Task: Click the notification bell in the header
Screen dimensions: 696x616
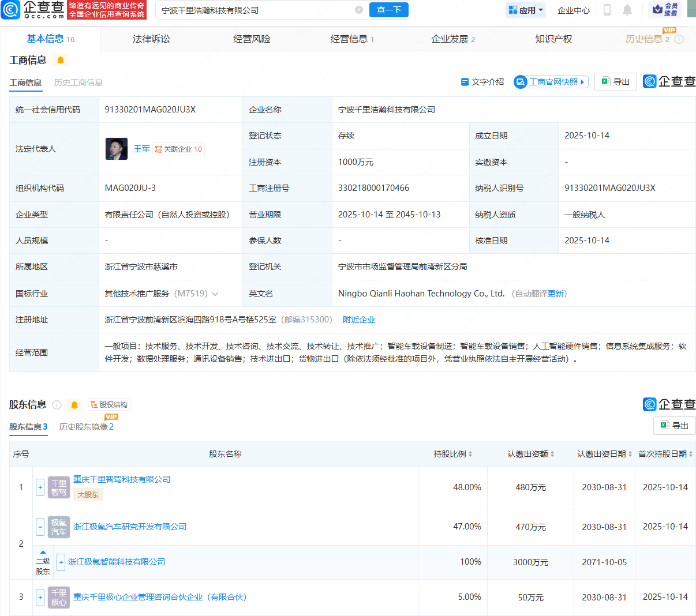Action: pyautogui.click(x=627, y=10)
